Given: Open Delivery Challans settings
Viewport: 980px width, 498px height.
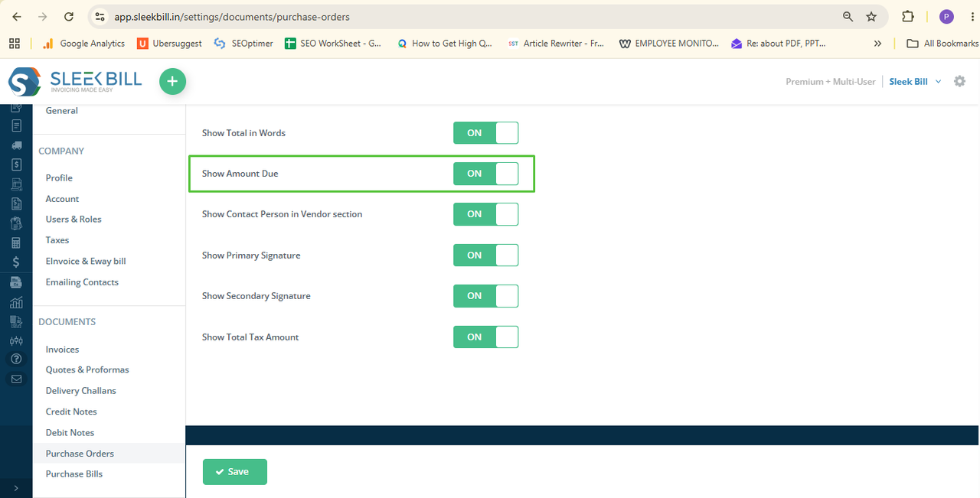Looking at the screenshot, I should point(81,390).
